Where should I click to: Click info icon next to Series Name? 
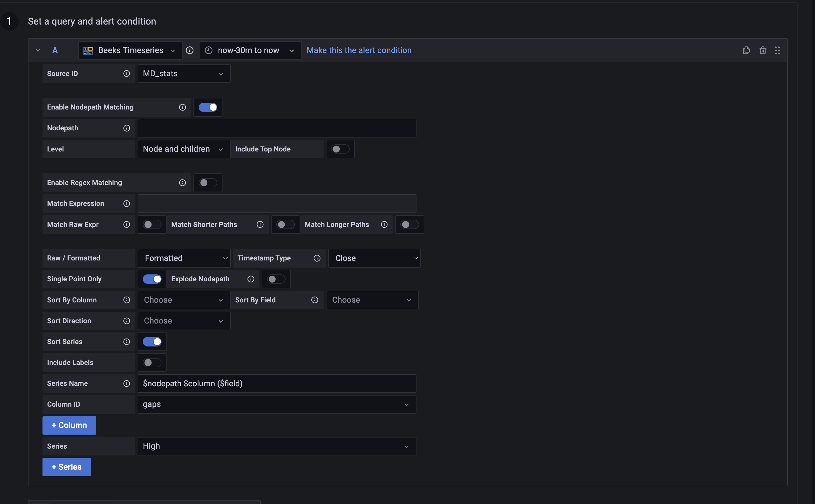(x=127, y=384)
